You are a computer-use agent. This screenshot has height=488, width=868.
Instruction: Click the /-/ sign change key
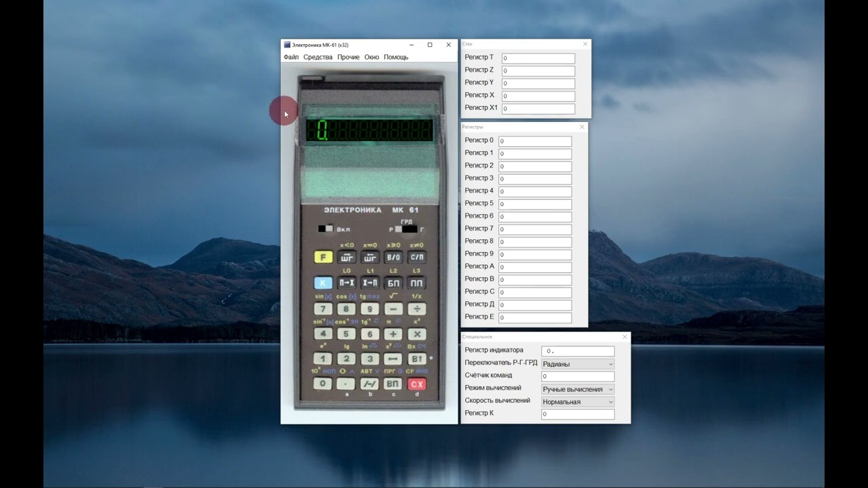coord(370,384)
